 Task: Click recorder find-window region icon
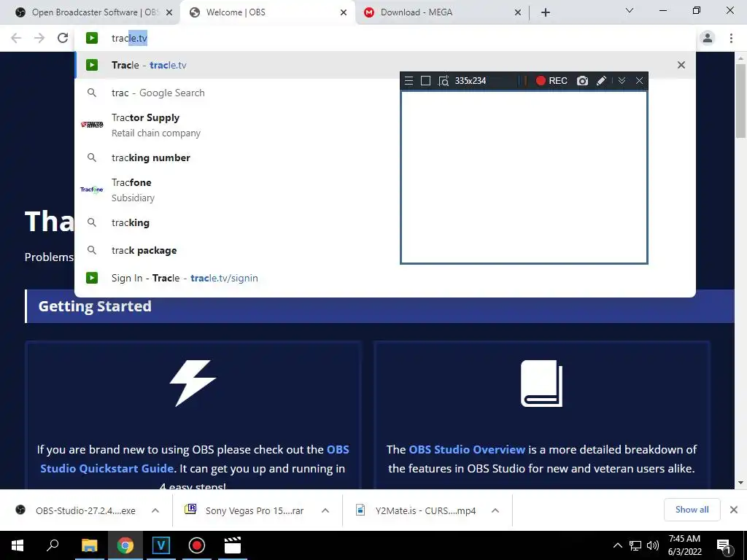(444, 81)
